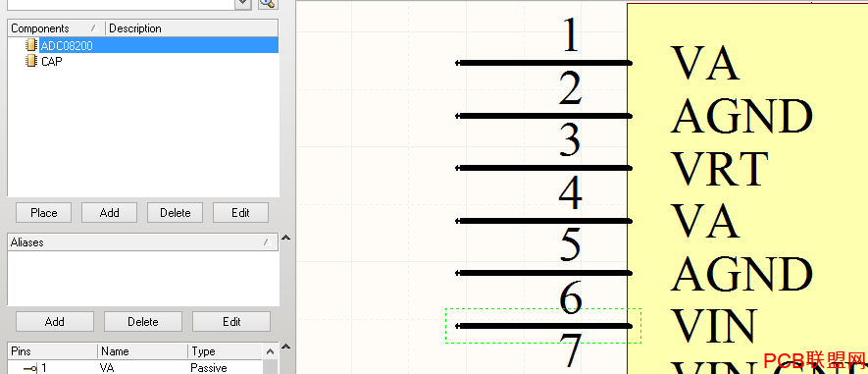868x374 pixels.
Task: Select pin 1 line on the schematic symbol
Action: coord(543,63)
